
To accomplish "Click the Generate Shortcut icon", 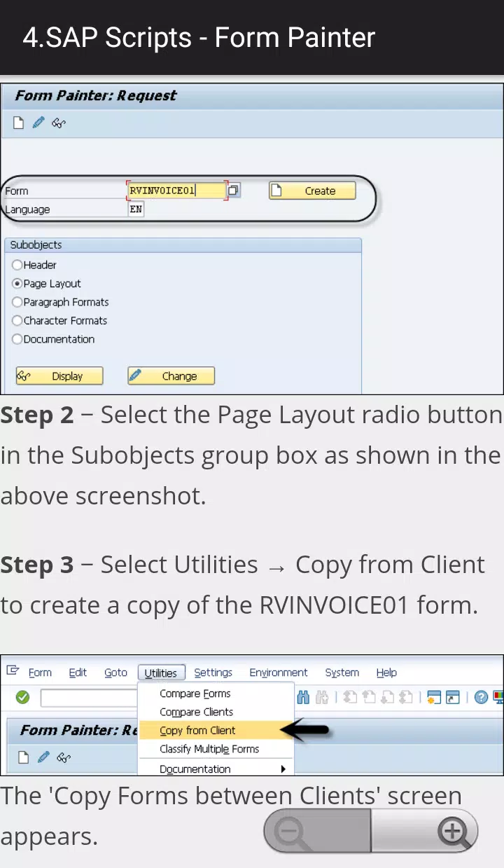I will tap(453, 697).
